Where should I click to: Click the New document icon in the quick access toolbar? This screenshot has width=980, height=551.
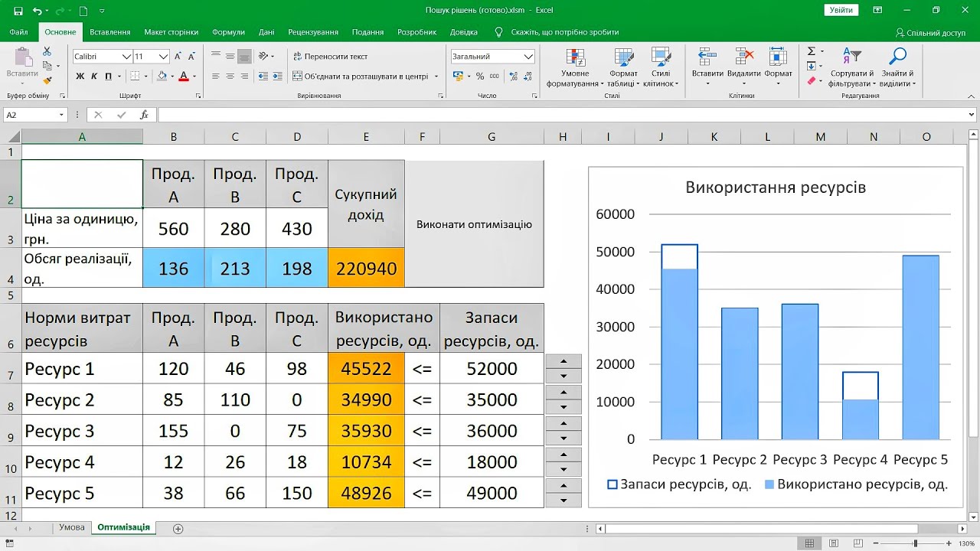point(83,11)
